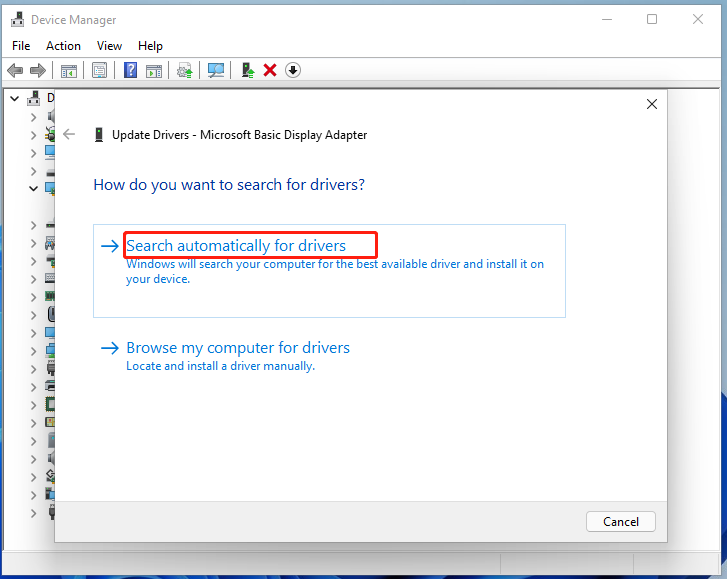Click the blue question mark Help icon
727x579 pixels.
130,70
